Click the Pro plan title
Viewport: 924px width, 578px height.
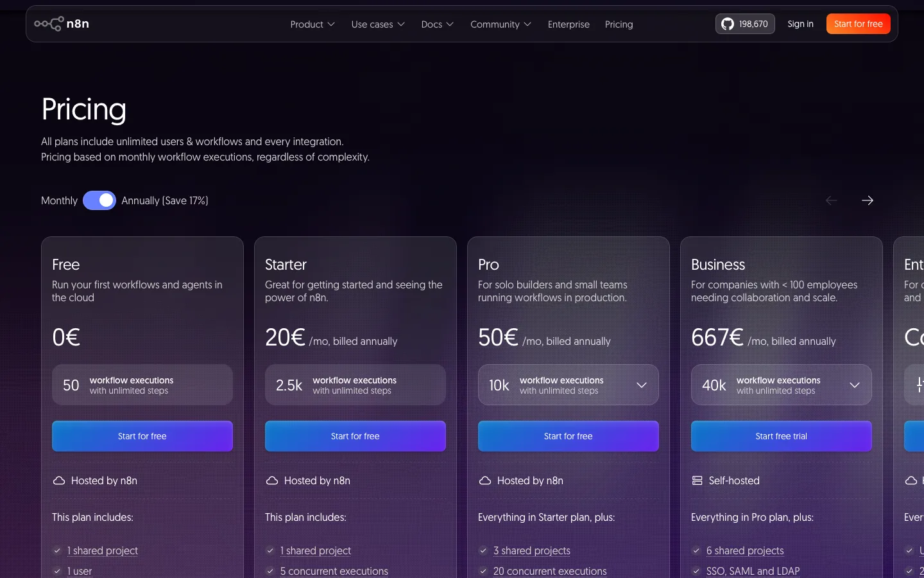[488, 265]
